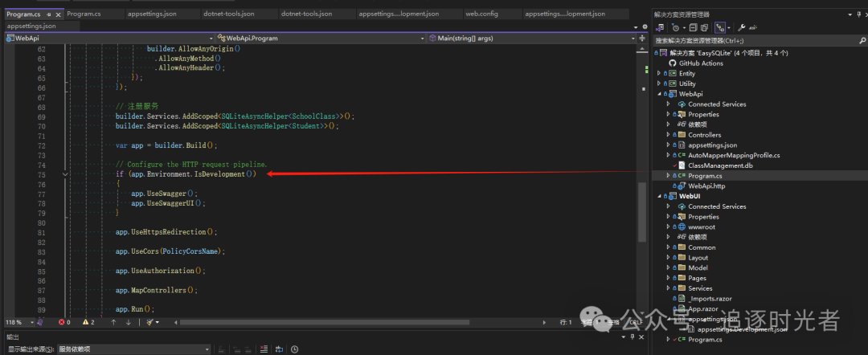This screenshot has height=355, width=868.
Task: Click the GitHub Actions node icon
Action: 672,63
